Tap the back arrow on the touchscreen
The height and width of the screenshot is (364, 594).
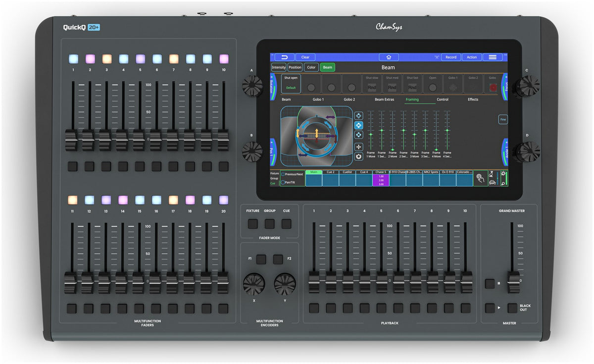(x=284, y=57)
